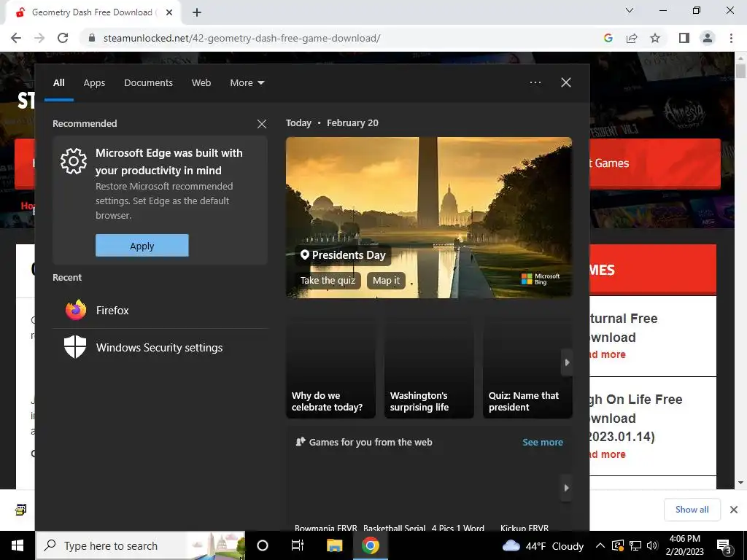Image resolution: width=747 pixels, height=560 pixels.
Task: Click the Google icon in address bar
Action: [x=608, y=38]
